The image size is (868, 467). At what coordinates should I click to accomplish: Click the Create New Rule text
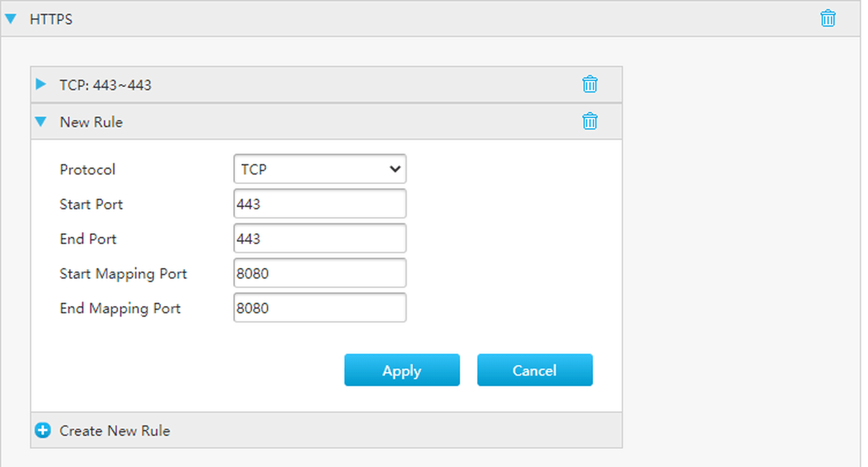[x=114, y=431]
